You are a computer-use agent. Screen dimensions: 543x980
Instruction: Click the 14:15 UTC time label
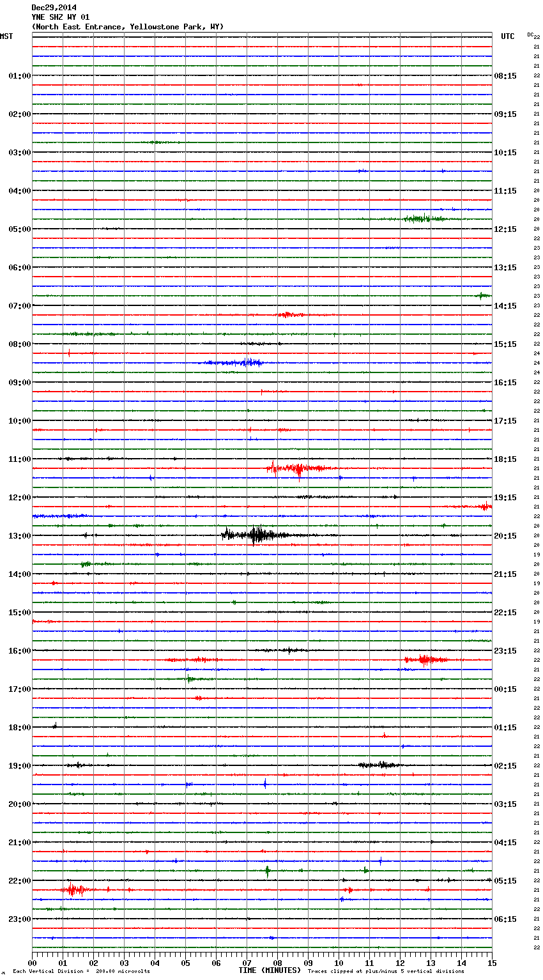pos(505,306)
